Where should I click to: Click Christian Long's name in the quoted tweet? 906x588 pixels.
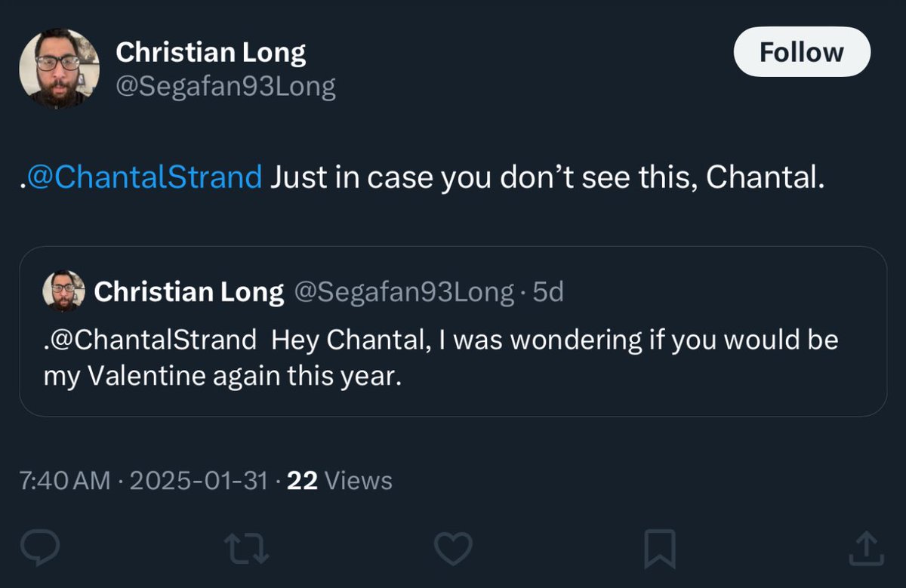point(189,291)
